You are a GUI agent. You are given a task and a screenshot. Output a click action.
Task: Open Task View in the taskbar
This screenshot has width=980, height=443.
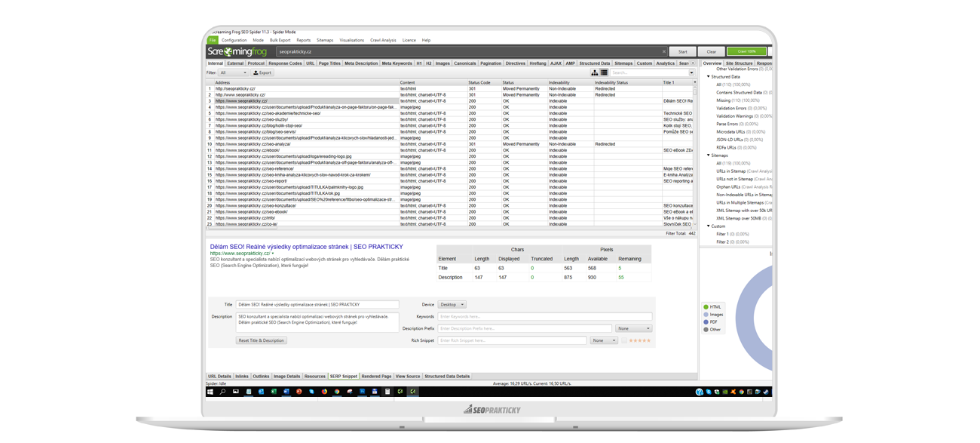click(x=235, y=392)
